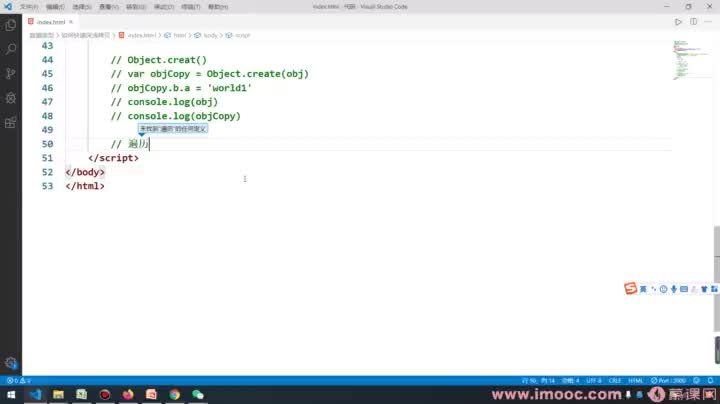Open Chrome from the Windows taskbar
This screenshot has height=404, width=720.
click(174, 394)
